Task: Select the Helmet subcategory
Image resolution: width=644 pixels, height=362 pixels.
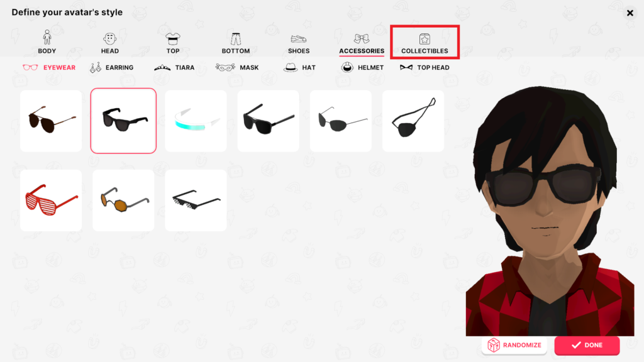Action: tap(362, 67)
